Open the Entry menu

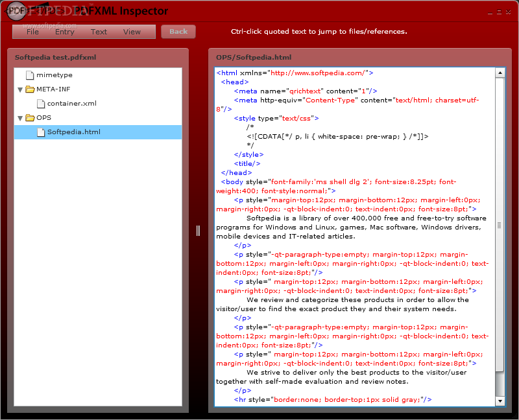(x=64, y=32)
